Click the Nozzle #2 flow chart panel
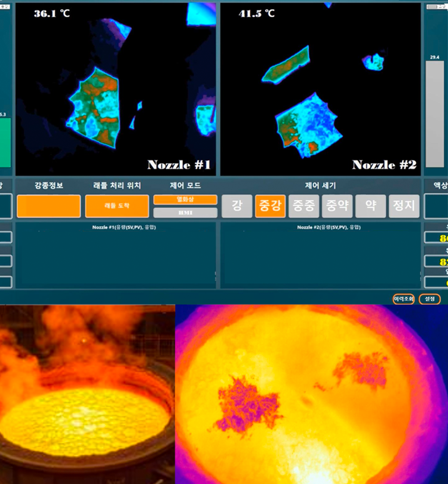Screen dimensions: 448x484 click(321, 255)
